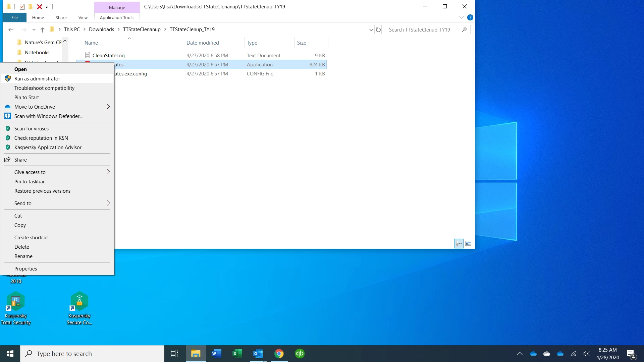Refresh the current folder

(378, 30)
